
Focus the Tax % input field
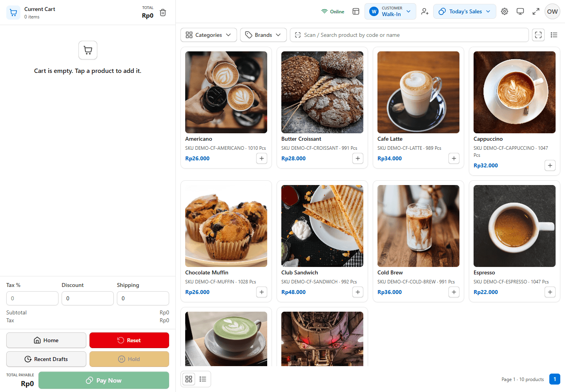[32, 298]
